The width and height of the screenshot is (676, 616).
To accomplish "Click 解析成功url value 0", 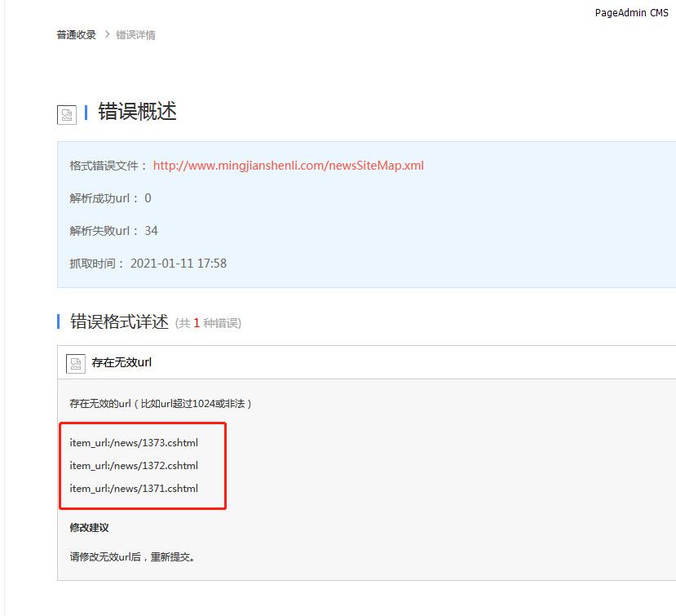I will pos(148,198).
